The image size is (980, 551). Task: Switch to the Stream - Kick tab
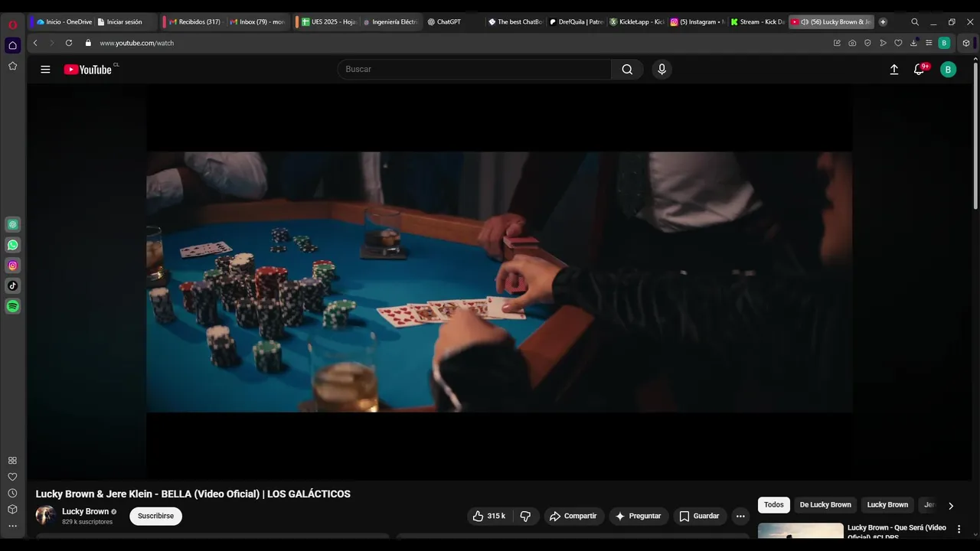(758, 22)
